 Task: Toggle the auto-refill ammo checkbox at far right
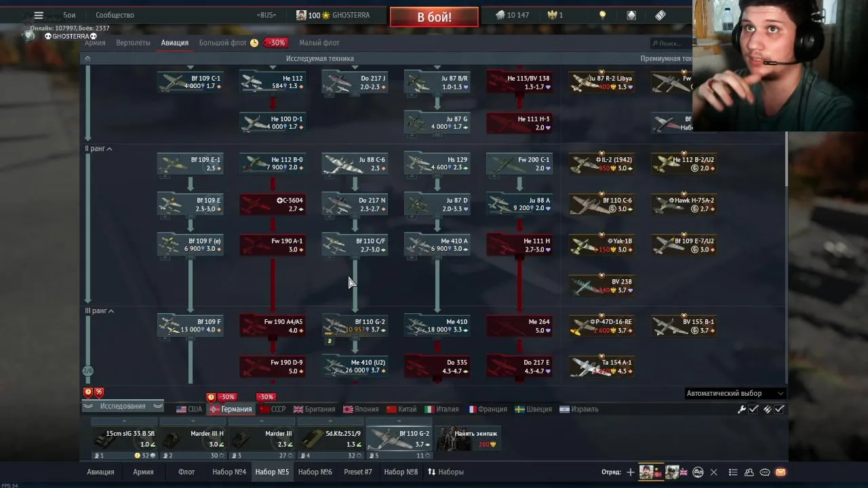779,409
